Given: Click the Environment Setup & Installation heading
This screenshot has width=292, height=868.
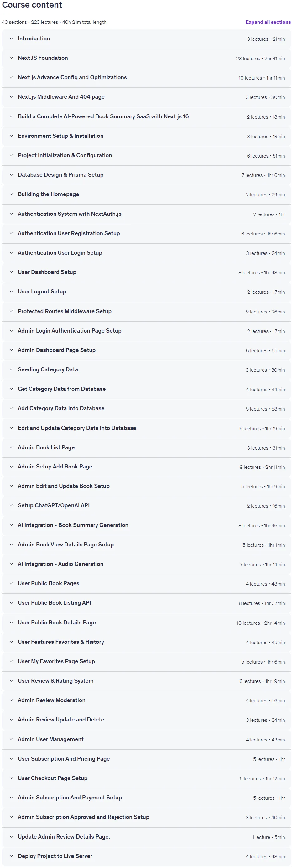Looking at the screenshot, I should [61, 136].
